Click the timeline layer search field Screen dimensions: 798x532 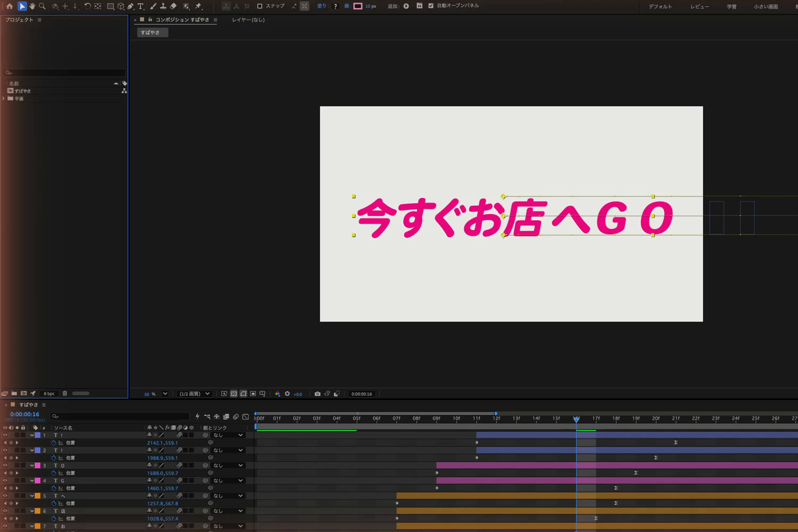point(120,417)
